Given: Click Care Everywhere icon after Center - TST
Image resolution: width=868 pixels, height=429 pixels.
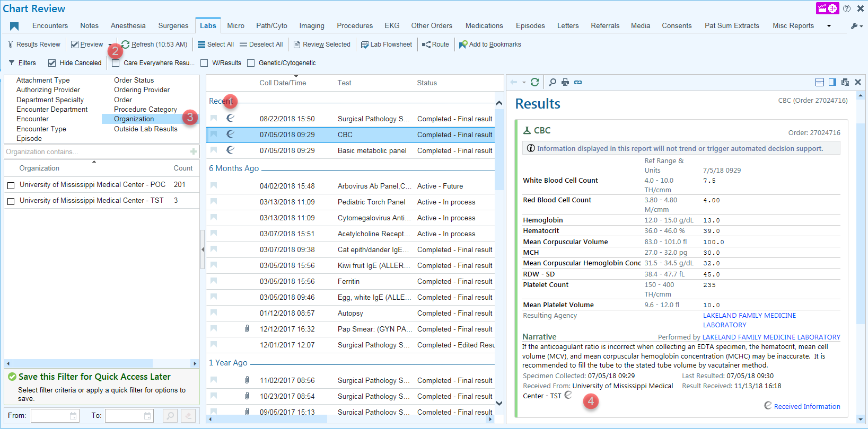Looking at the screenshot, I should 568,395.
